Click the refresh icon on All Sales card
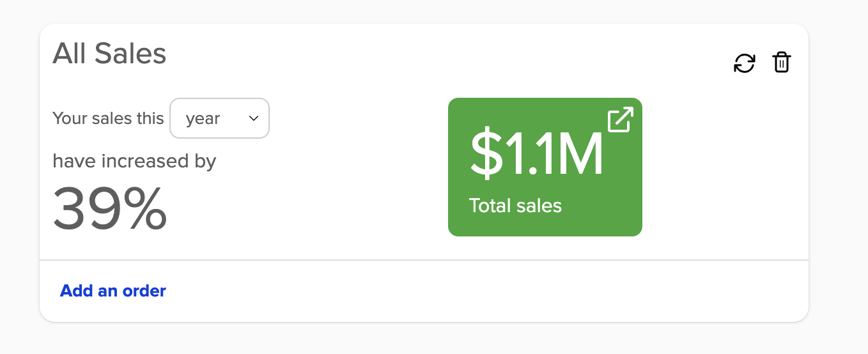This screenshot has width=868, height=354. coord(744,63)
